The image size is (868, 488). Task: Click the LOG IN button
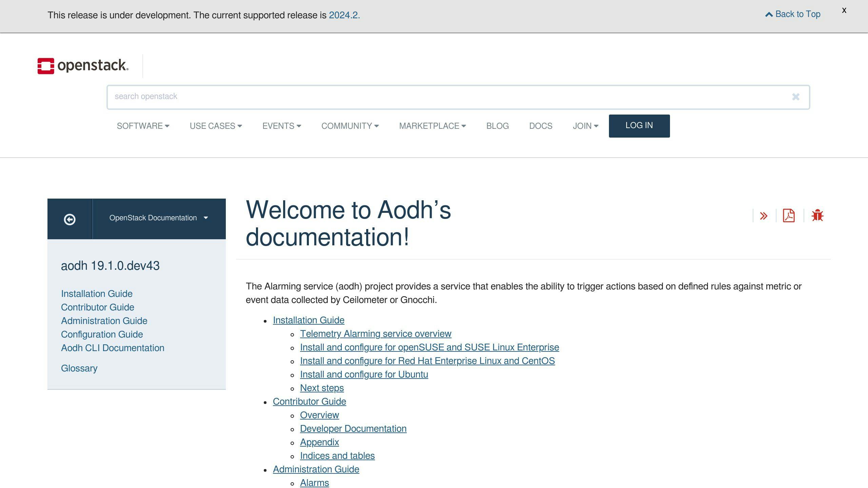(639, 125)
